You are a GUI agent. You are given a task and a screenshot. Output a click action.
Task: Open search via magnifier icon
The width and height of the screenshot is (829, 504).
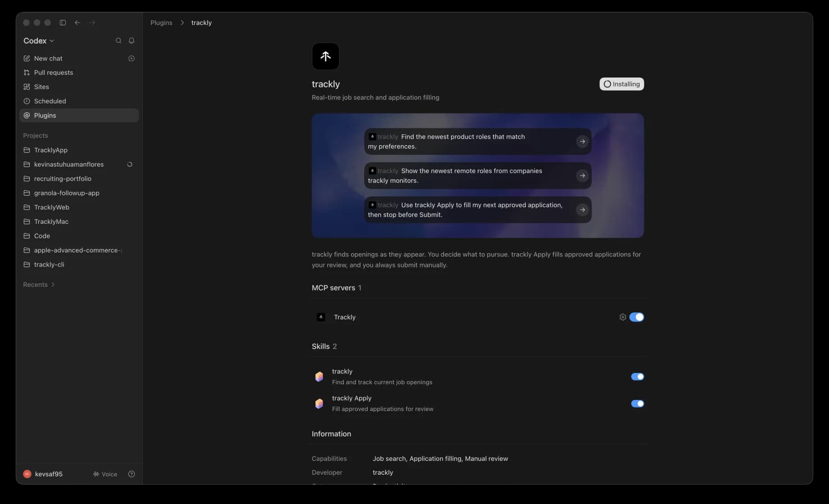coord(118,41)
